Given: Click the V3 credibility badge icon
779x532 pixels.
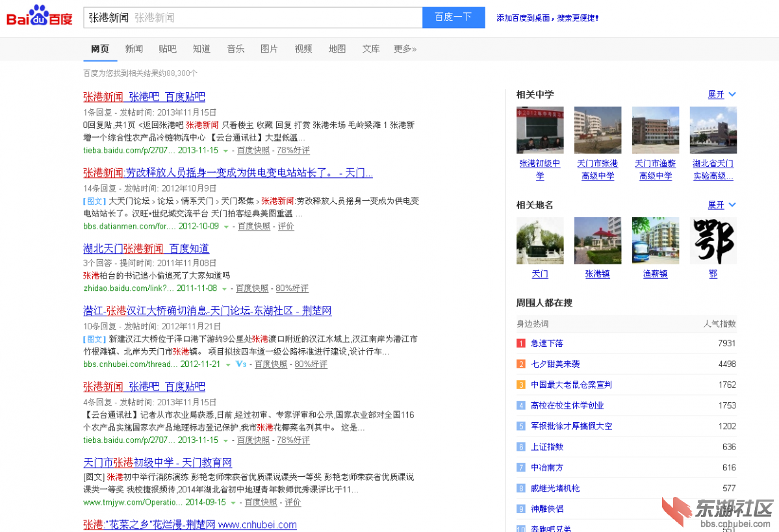Looking at the screenshot, I should (241, 364).
